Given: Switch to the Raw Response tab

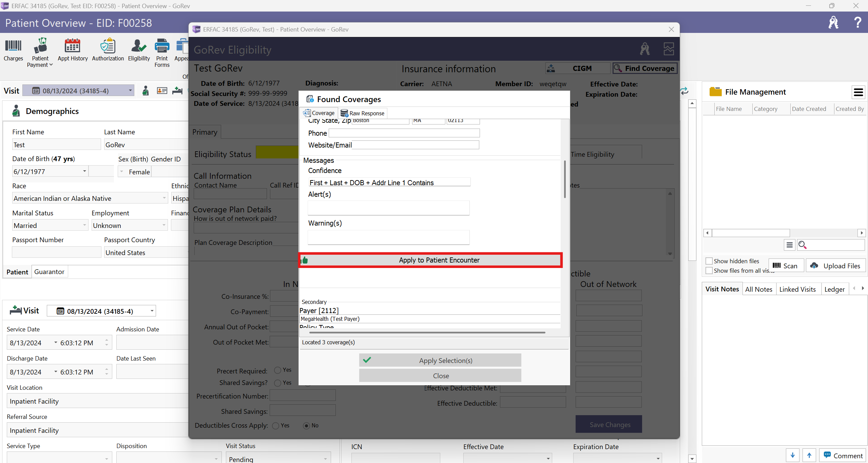Looking at the screenshot, I should 362,113.
